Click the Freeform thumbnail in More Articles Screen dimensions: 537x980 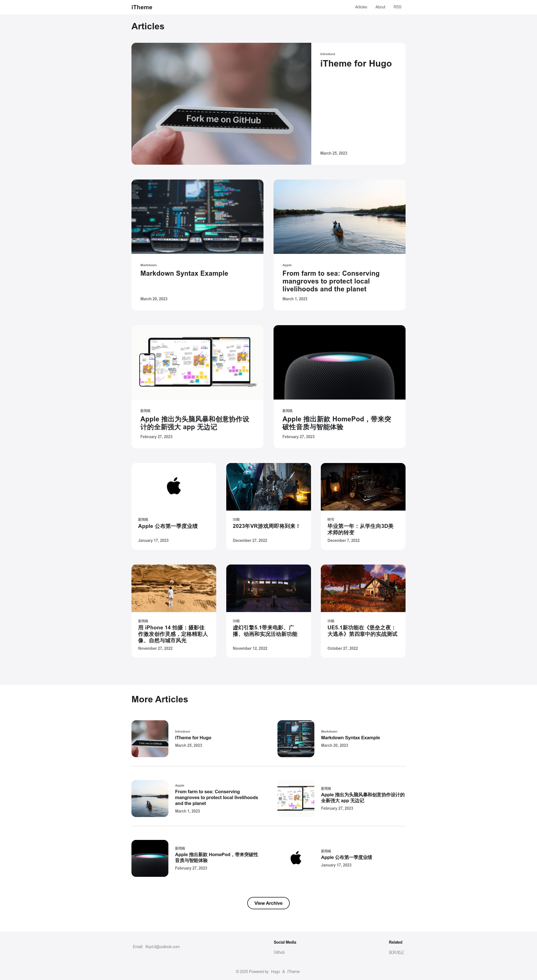point(296,799)
